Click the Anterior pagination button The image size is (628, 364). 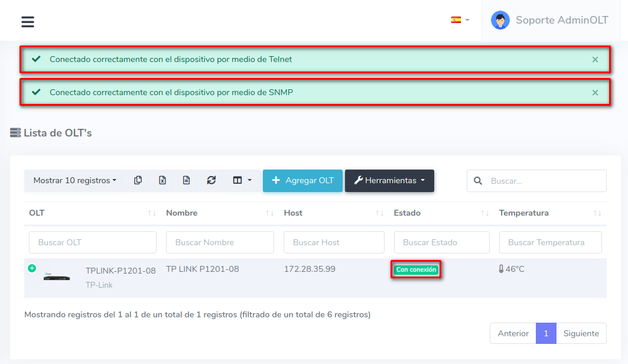click(513, 333)
